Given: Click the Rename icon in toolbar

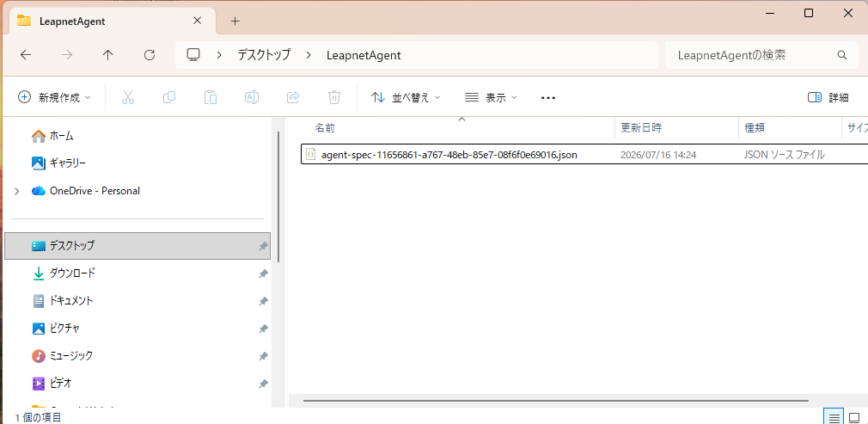Looking at the screenshot, I should [252, 97].
